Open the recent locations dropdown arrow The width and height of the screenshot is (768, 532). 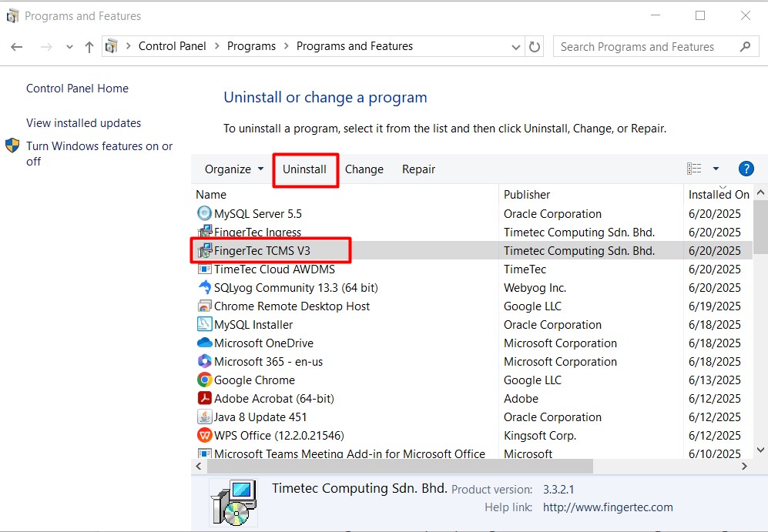click(x=69, y=47)
